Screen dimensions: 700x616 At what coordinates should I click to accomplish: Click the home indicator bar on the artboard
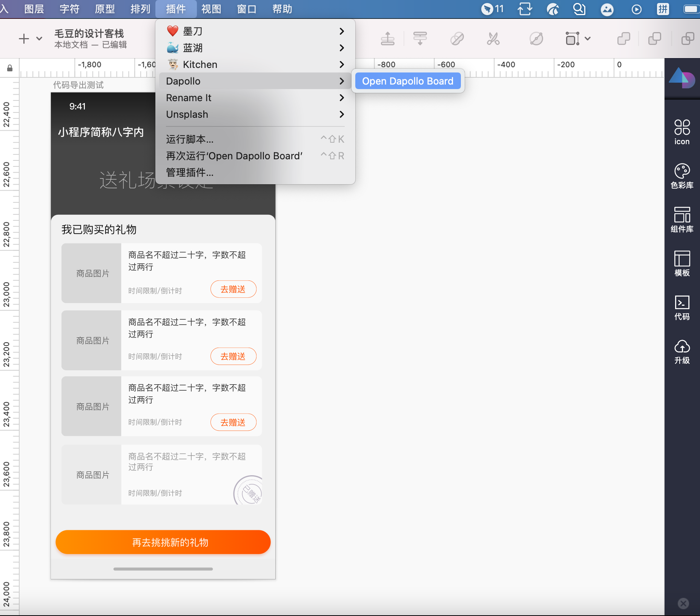pyautogui.click(x=163, y=569)
